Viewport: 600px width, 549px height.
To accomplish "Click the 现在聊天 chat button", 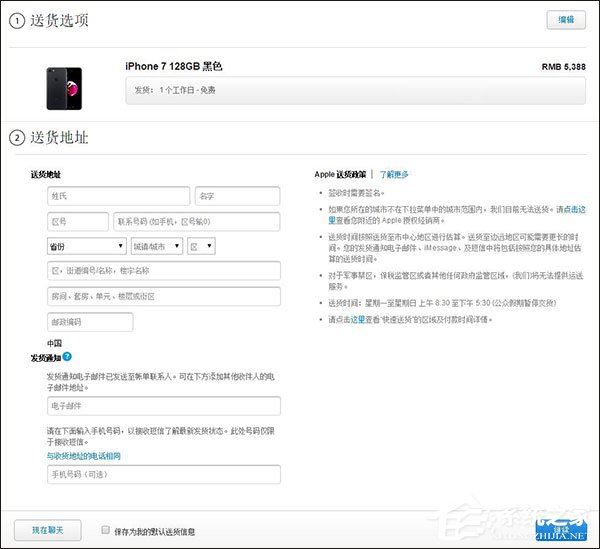I will pos(48,530).
